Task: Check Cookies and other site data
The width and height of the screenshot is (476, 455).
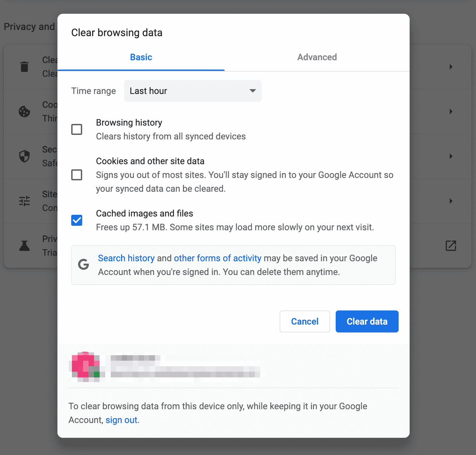Action: pos(77,175)
